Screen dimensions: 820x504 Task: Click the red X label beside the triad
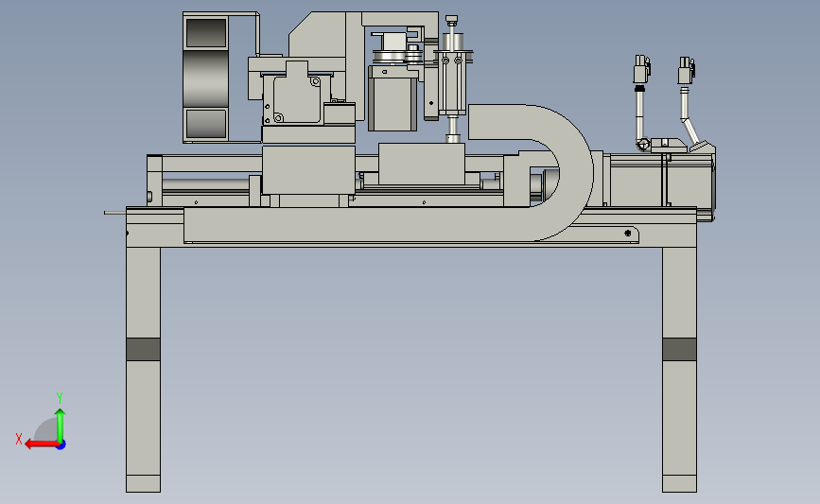[19, 439]
